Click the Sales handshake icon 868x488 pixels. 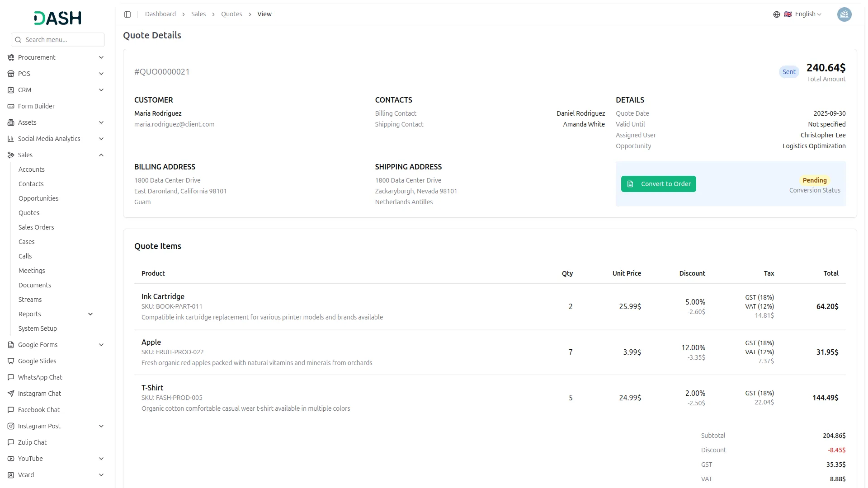coord(11,155)
